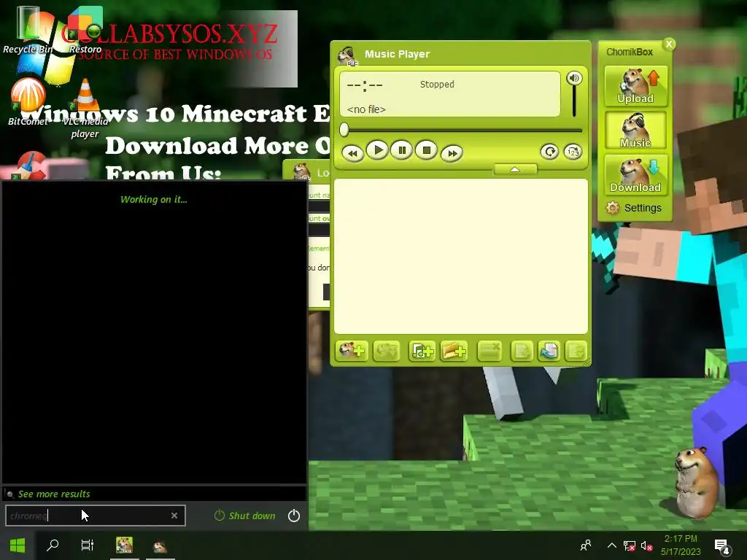747x560 pixels.
Task: Open the taskbar clock showing 2:17 PM
Action: [x=681, y=545]
